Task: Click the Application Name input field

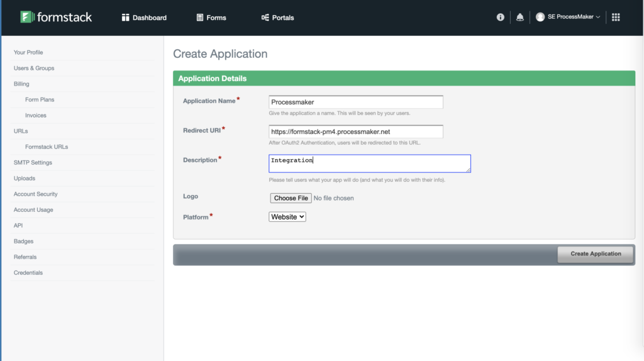Action: 356,102
